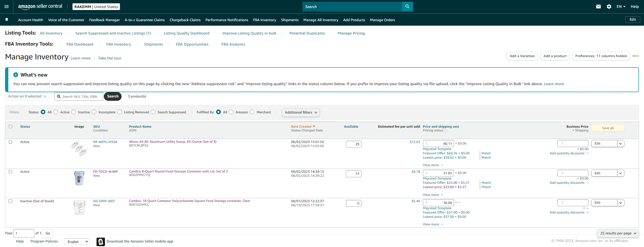Open Edit dropdown arrow for FD-TDCO-WJWP row
Image resolution: width=644 pixels, height=247 pixels.
click(x=621, y=173)
